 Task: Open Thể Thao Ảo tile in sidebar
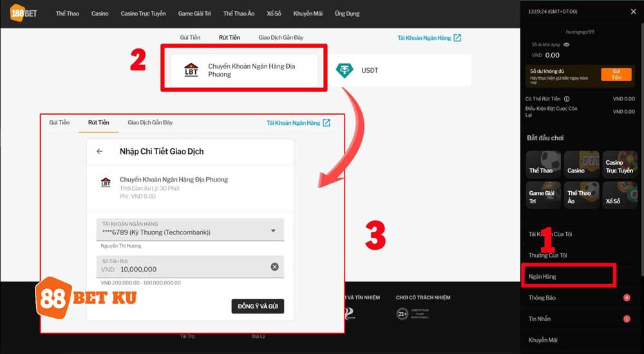point(581,195)
